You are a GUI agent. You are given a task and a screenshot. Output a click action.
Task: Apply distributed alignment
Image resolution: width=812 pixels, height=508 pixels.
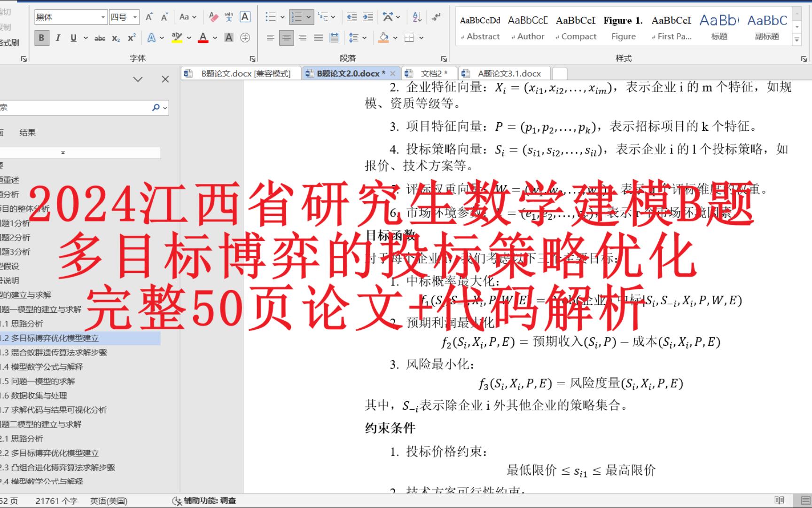[x=334, y=38]
